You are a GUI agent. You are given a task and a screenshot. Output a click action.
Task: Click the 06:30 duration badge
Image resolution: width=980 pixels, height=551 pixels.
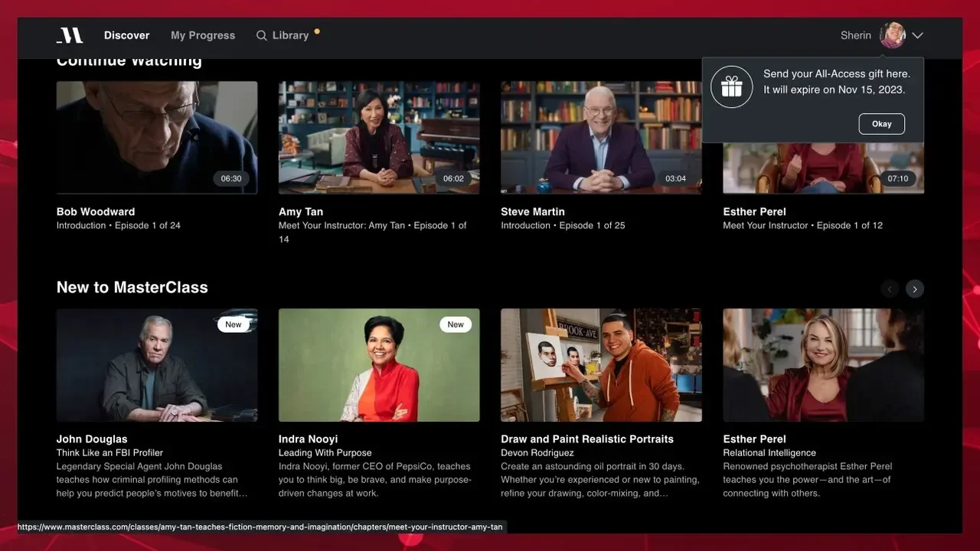click(231, 178)
